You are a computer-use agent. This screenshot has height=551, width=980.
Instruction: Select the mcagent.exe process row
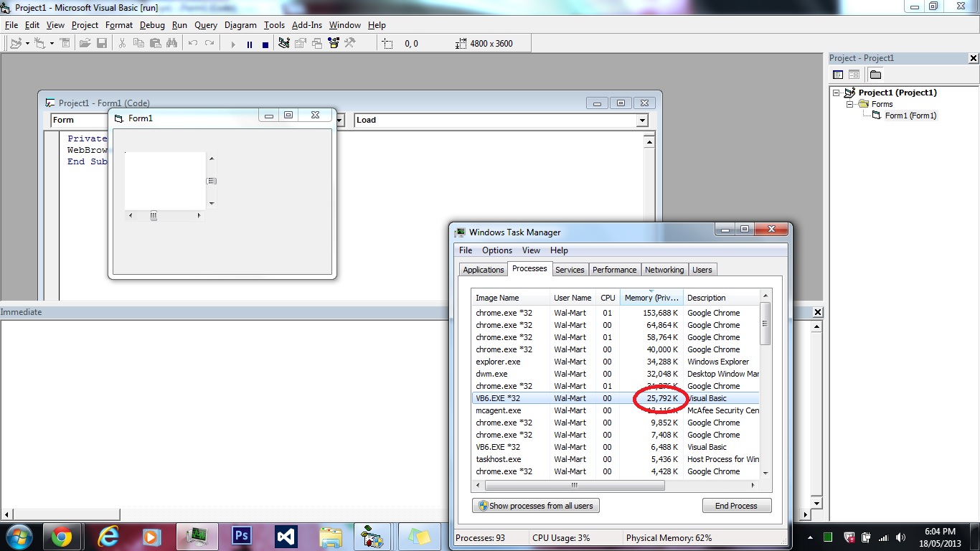point(616,410)
